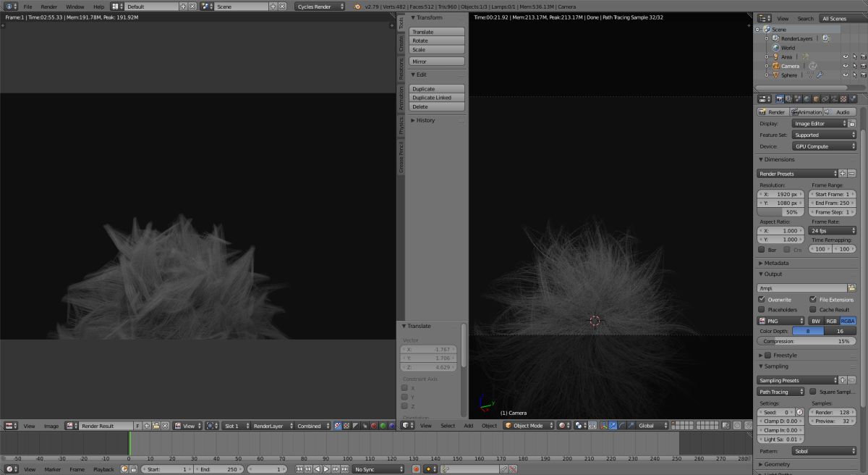Click the play animation button in timeline
Image resolution: width=868 pixels, height=475 pixels.
click(x=326, y=469)
